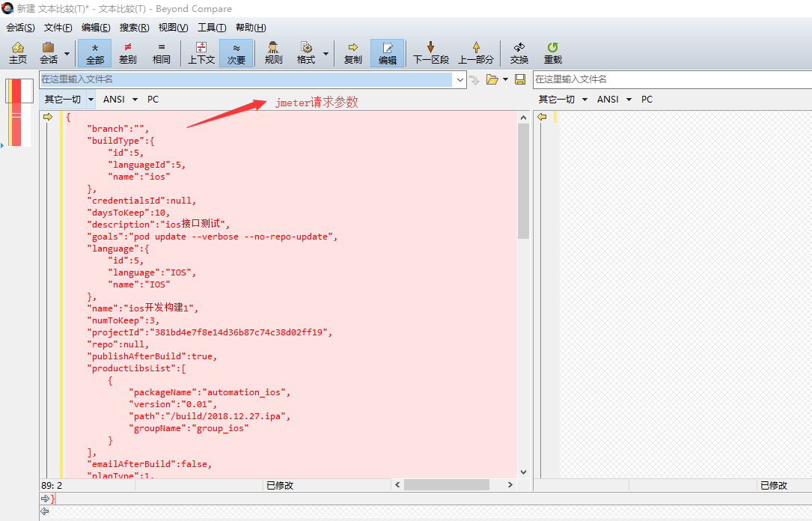Click the "packageName":"automation_ios" line
This screenshot has height=521, width=812.
[x=210, y=392]
